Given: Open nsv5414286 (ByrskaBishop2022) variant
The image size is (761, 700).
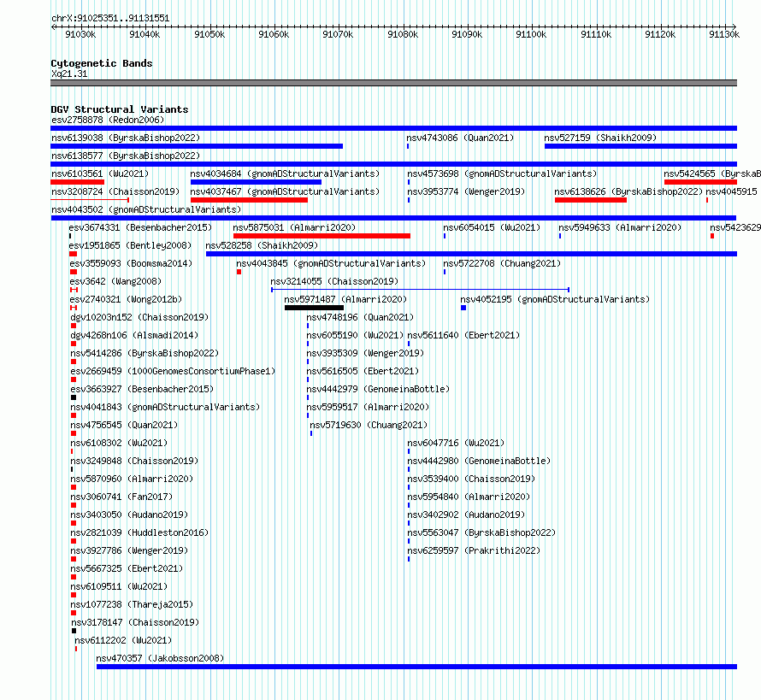Looking at the screenshot, I should (x=145, y=353).
